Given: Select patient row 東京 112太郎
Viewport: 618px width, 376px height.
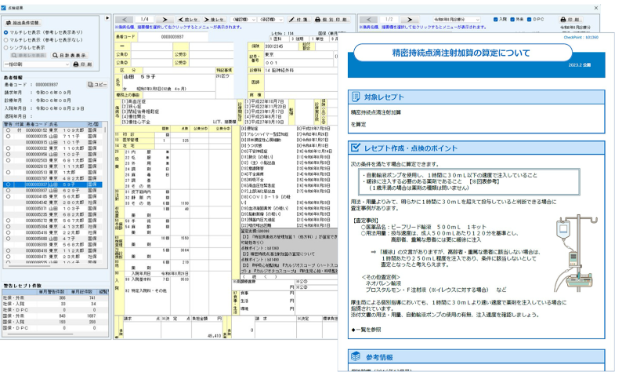Looking at the screenshot, I should pyautogui.click(x=52, y=251).
